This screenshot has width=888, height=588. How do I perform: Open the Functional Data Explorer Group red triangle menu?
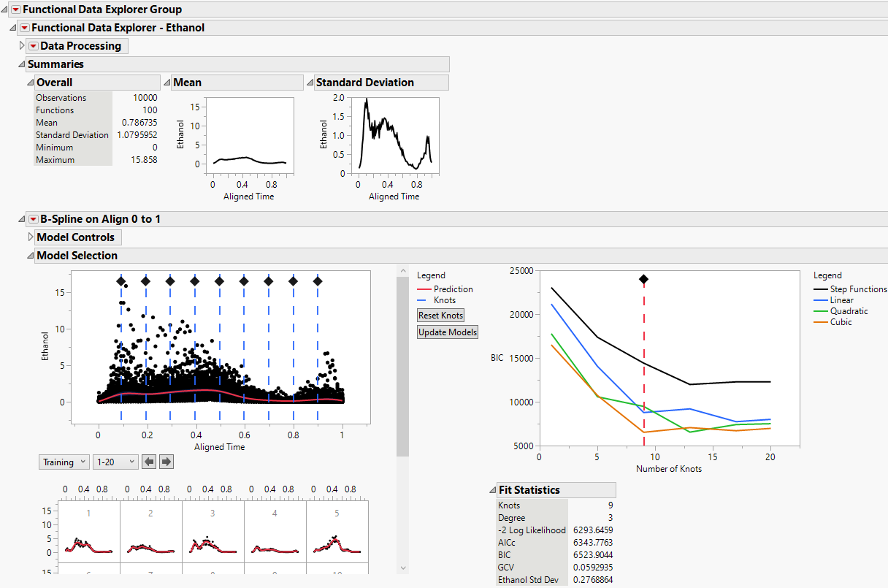pyautogui.click(x=15, y=10)
